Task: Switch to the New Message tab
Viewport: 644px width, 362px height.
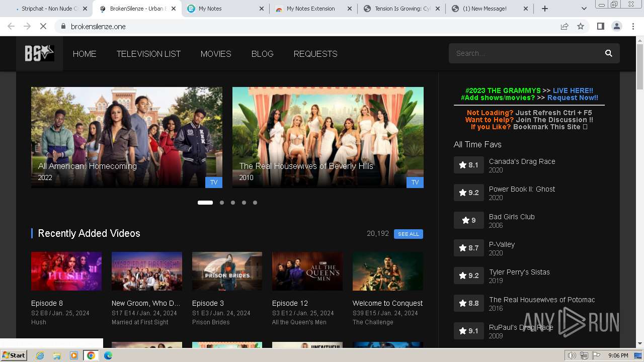Action: [x=489, y=9]
